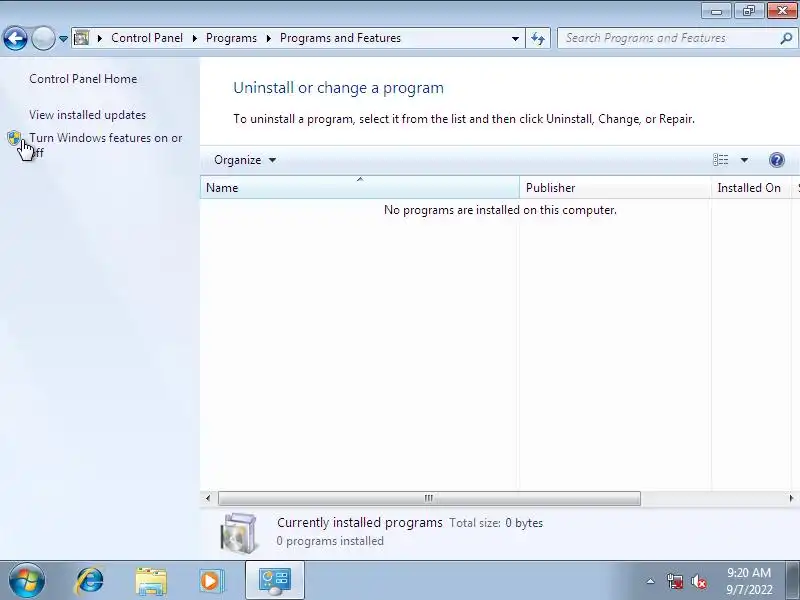Click the muted volume tray icon

pyautogui.click(x=698, y=581)
